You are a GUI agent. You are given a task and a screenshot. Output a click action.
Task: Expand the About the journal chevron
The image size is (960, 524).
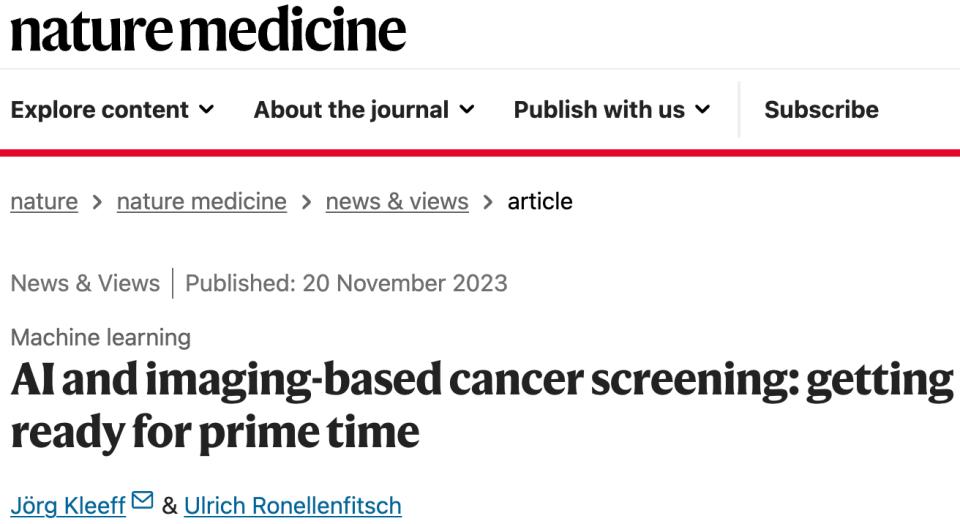tap(467, 110)
